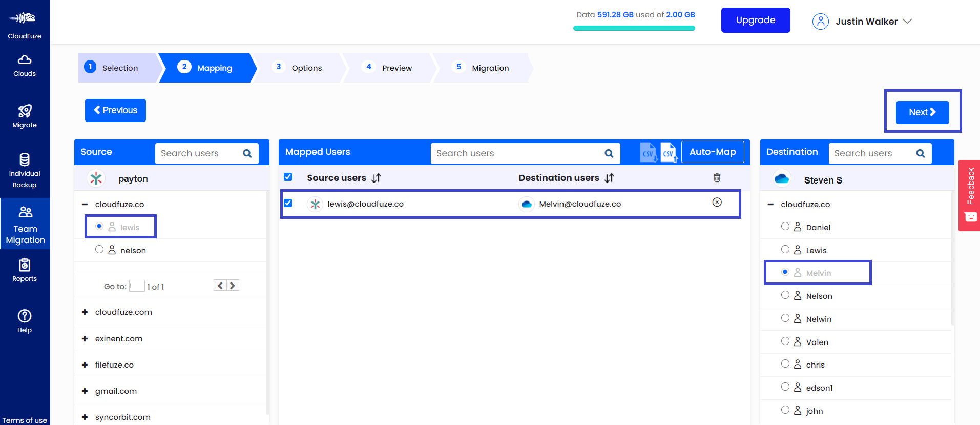Toggle checkbox for lewis@cloudfuze.co mapping

click(x=288, y=203)
